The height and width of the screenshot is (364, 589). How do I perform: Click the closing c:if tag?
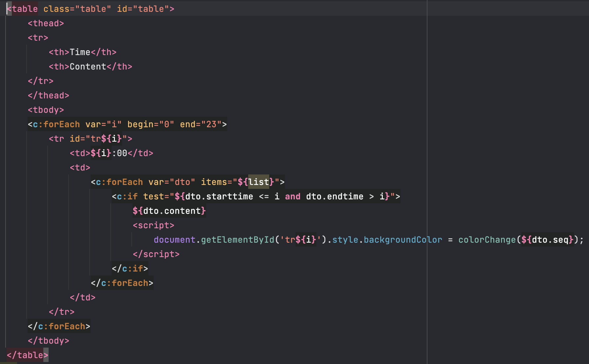pos(130,269)
